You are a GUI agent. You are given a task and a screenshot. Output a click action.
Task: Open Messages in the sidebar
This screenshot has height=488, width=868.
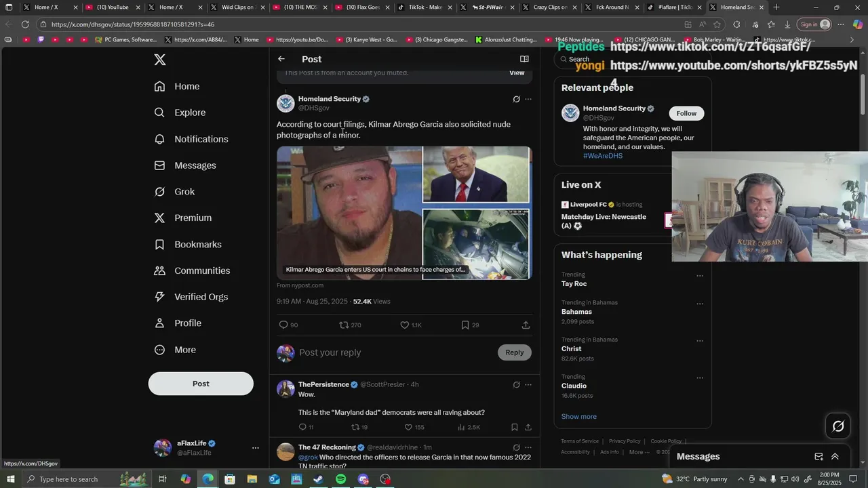coord(185,165)
